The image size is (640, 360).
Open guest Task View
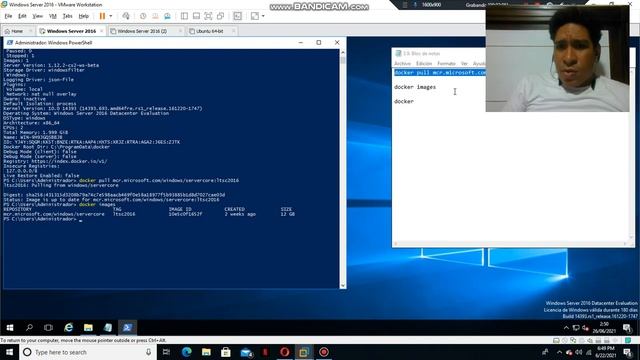click(x=49, y=327)
